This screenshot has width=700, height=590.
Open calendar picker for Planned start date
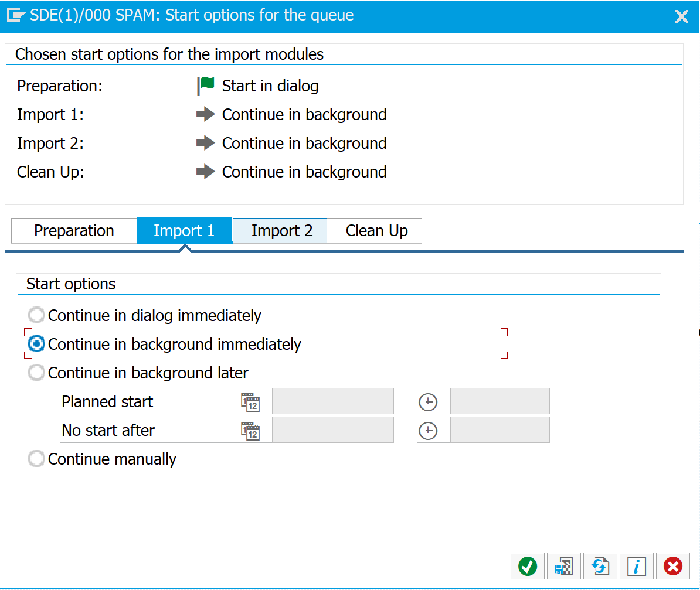click(250, 402)
